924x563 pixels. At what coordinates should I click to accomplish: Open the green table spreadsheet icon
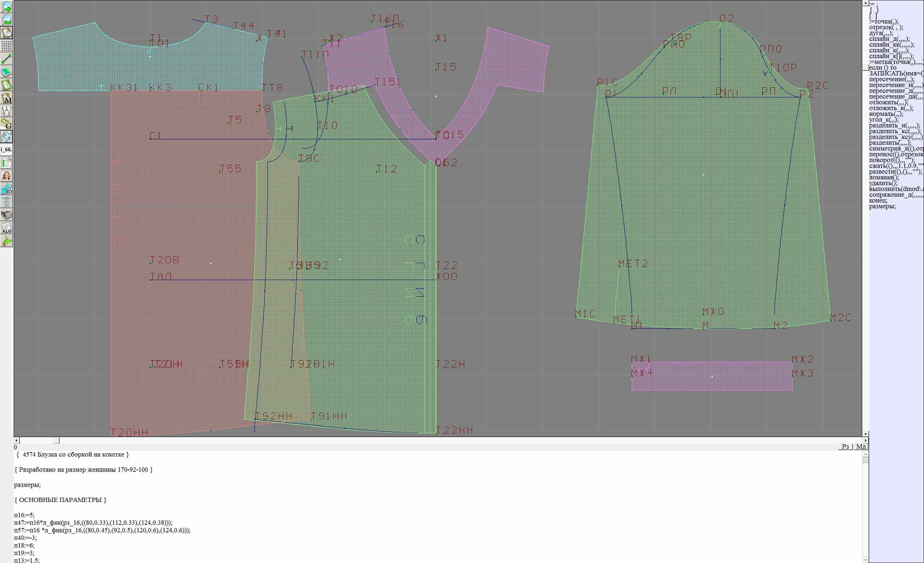pos(6,163)
